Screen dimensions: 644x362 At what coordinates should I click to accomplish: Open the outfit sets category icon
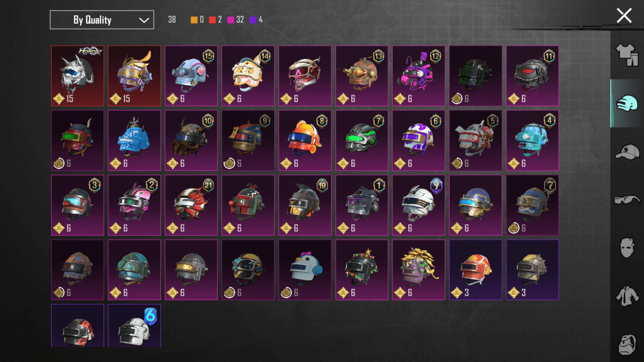point(627,55)
